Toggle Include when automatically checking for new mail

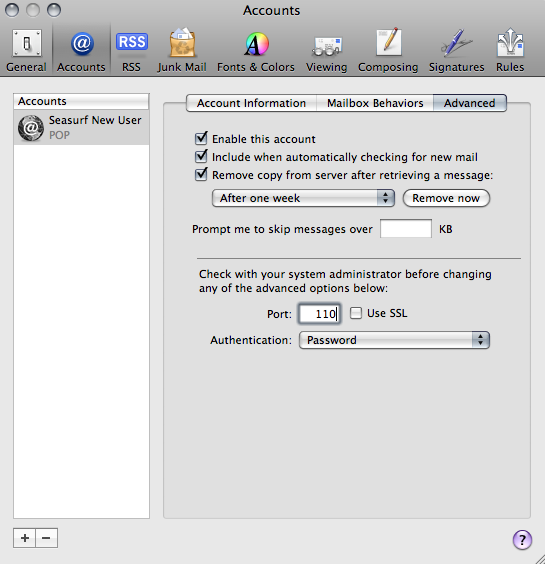201,156
